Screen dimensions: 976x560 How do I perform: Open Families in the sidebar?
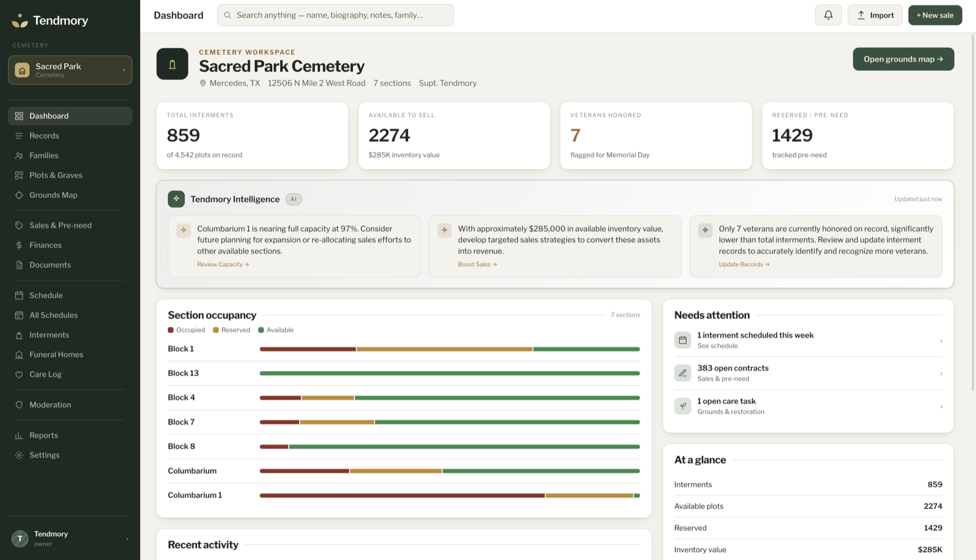coord(70,156)
